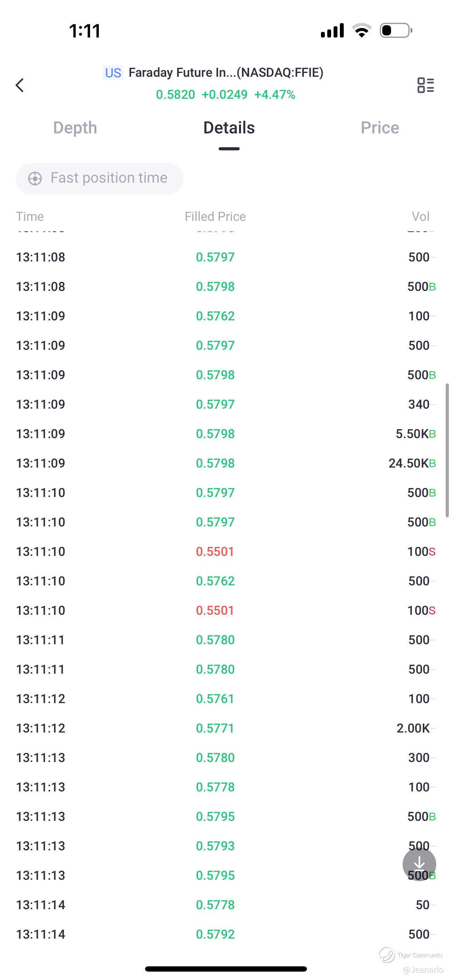Tap the Faraday Future stock title

(226, 73)
